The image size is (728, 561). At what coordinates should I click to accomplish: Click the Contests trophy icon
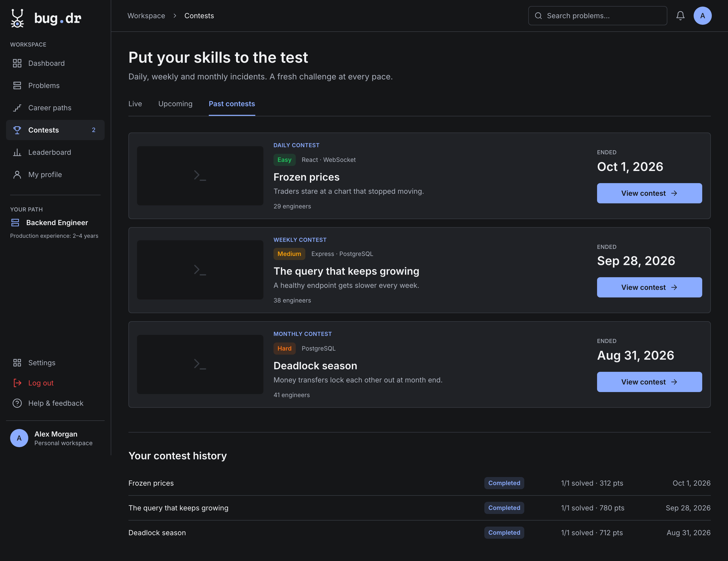click(17, 130)
